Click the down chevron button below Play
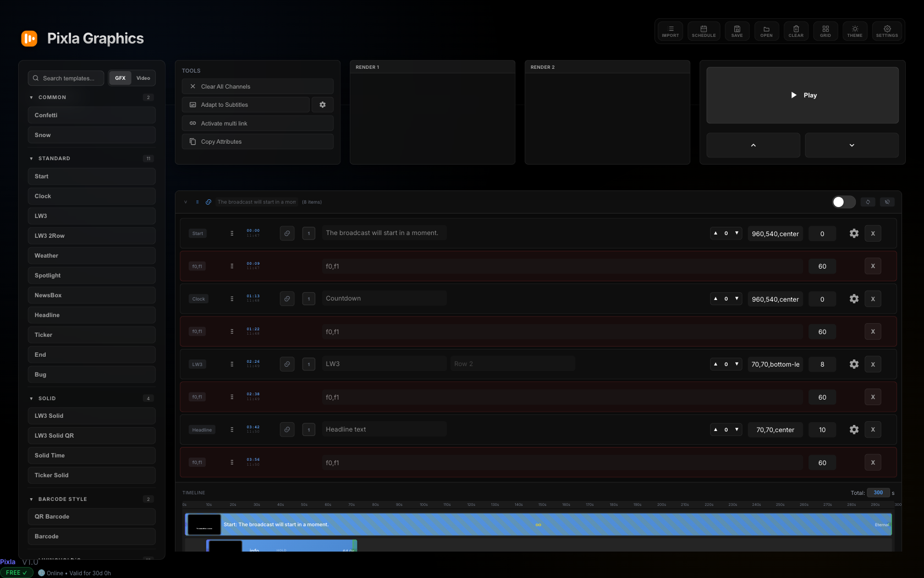The height and width of the screenshot is (578, 924). coord(852,145)
